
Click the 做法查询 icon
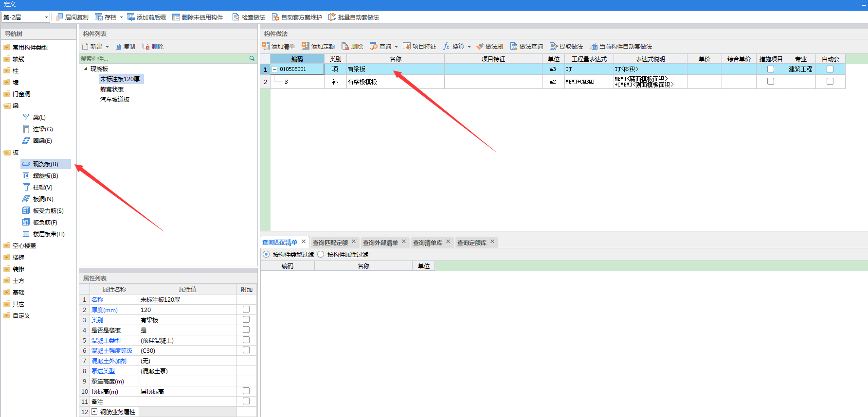coord(514,46)
